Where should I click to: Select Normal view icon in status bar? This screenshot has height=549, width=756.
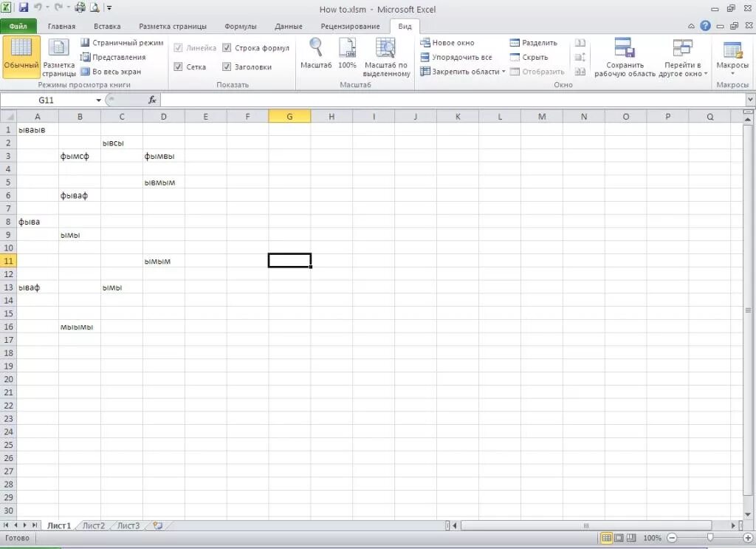point(607,538)
